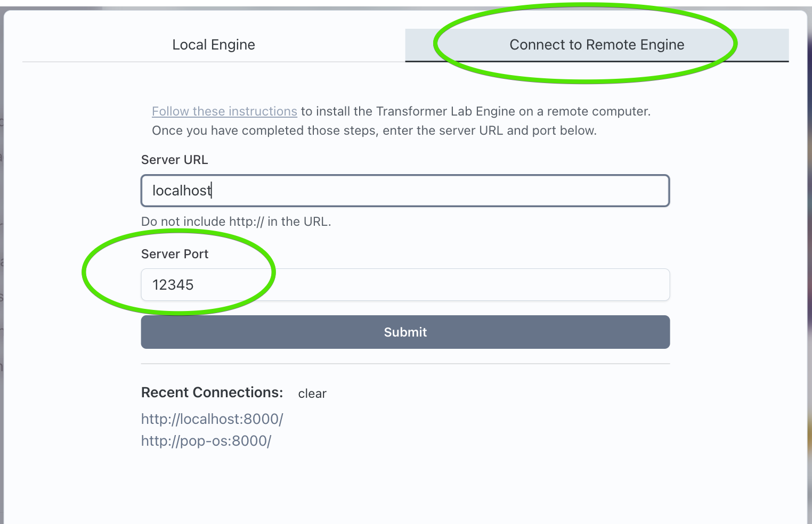This screenshot has width=812, height=524.
Task: Click the underline beneath the Local Engine tab
Action: pos(214,62)
